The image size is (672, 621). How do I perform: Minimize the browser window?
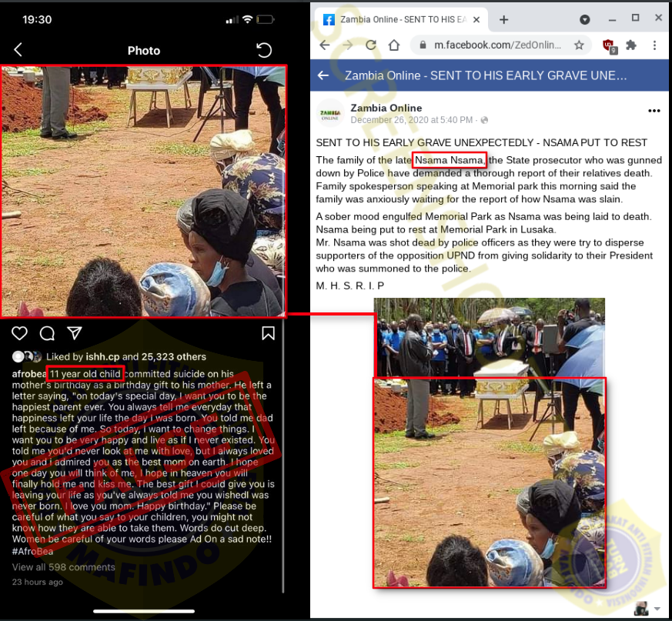(613, 20)
